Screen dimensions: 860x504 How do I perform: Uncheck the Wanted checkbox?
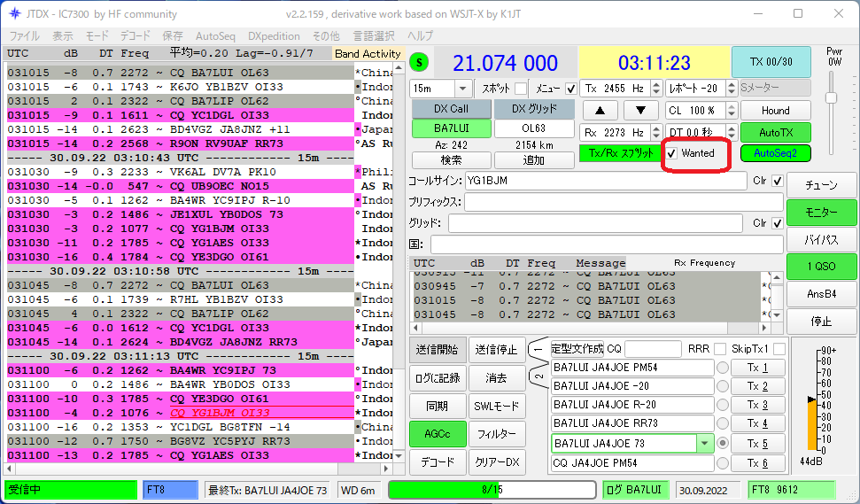(x=671, y=153)
